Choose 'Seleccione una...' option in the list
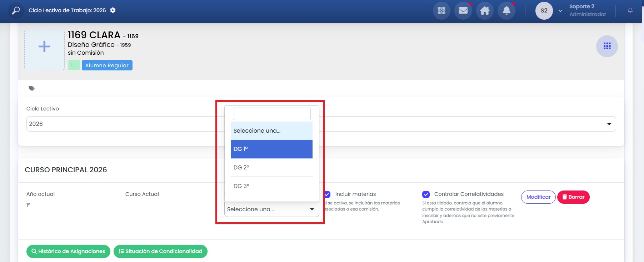Viewport: 644px width, 262px height. coord(272,131)
